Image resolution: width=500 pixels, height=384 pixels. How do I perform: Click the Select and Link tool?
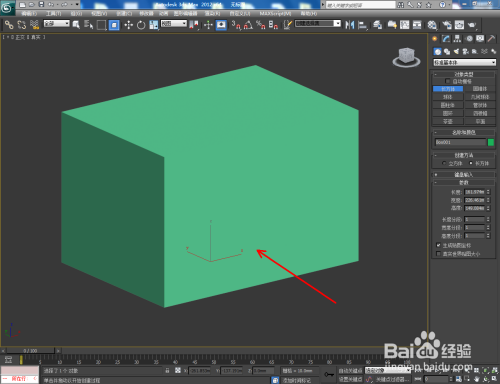[x=9, y=25]
